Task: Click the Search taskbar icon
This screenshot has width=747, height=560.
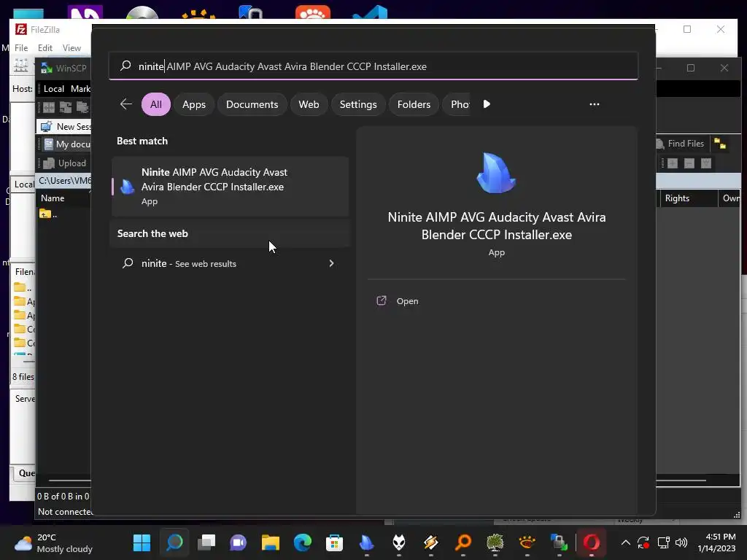Action: [174, 542]
